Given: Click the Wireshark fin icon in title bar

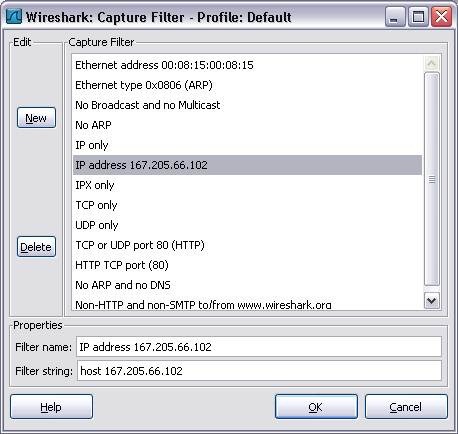Looking at the screenshot, I should pos(14,16).
